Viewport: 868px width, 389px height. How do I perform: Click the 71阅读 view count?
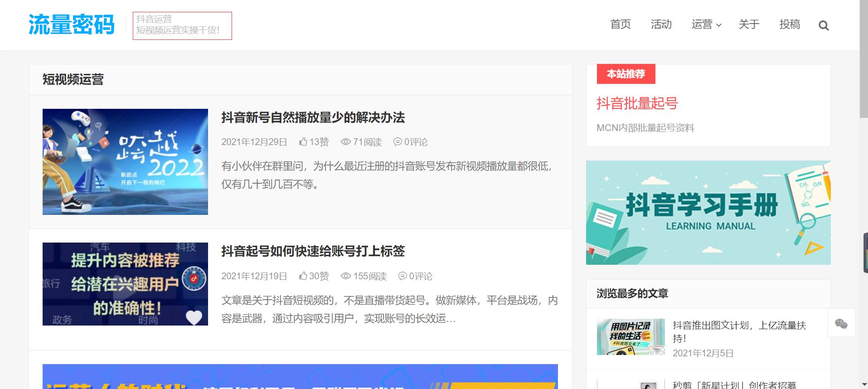pos(367,142)
